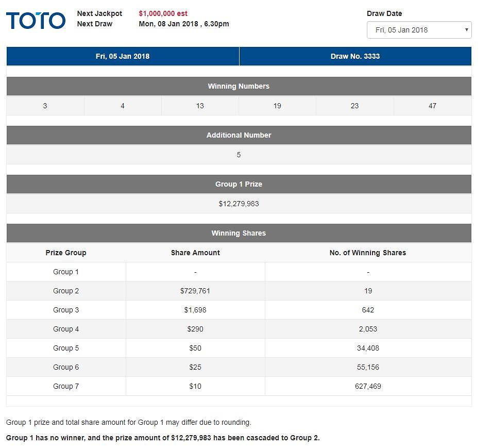This screenshot has height=448, width=492.
Task: Click the next draw date Mon, 08 Jan 2018
Action: pos(183,24)
